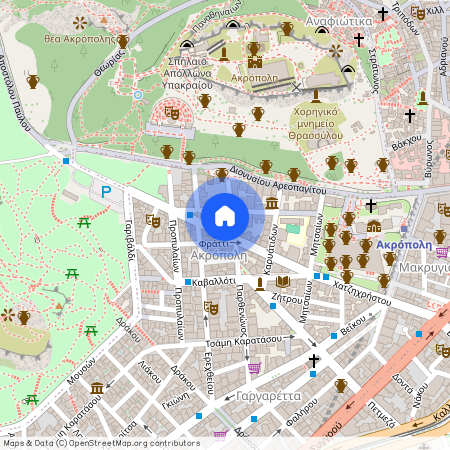Select the Φράττι street label
The height and width of the screenshot is (450, 450).
coord(214,244)
